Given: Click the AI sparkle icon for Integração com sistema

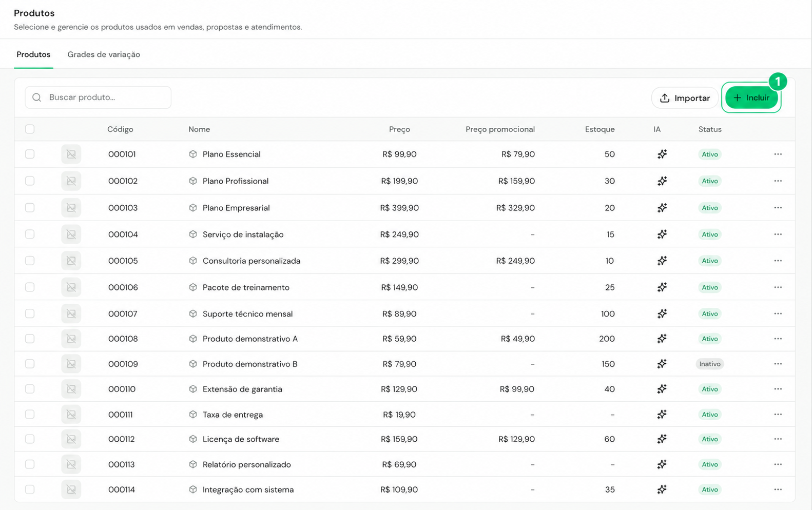Looking at the screenshot, I should tap(662, 489).
